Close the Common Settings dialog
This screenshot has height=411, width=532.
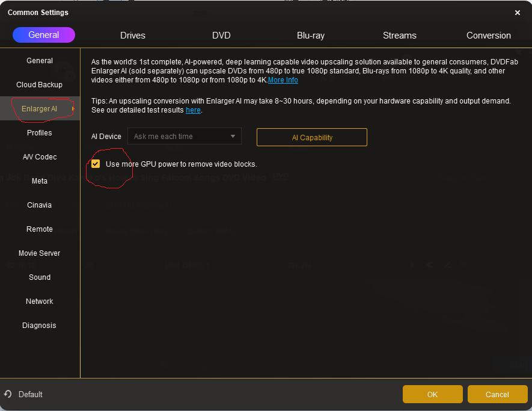coord(517,13)
